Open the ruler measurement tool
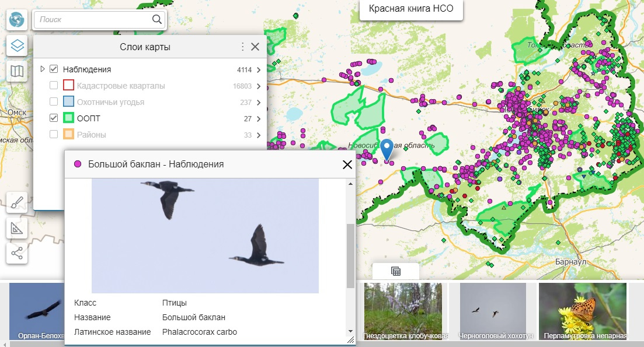This screenshot has width=644, height=347. click(17, 228)
